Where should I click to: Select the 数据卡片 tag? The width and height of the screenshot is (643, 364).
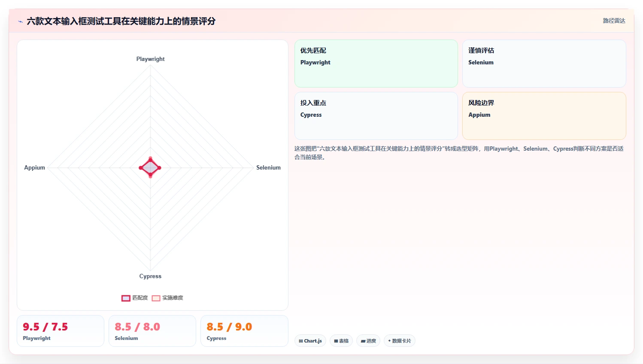point(400,341)
